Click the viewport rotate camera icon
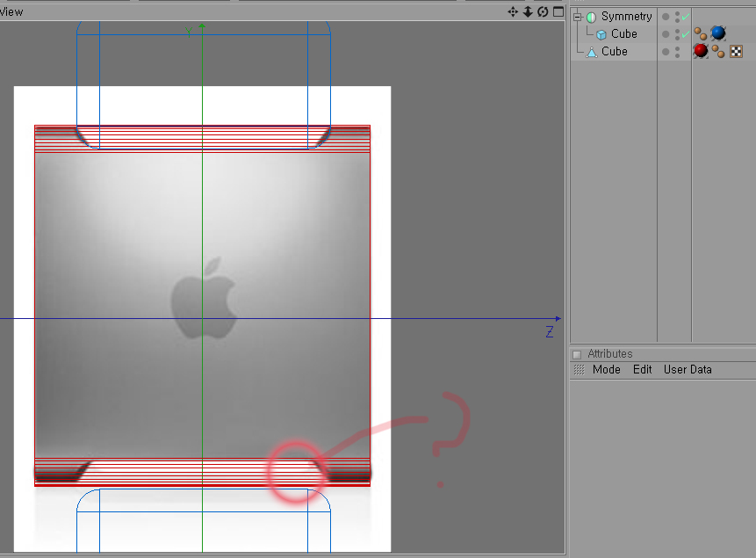The height and width of the screenshot is (558, 756). (543, 11)
